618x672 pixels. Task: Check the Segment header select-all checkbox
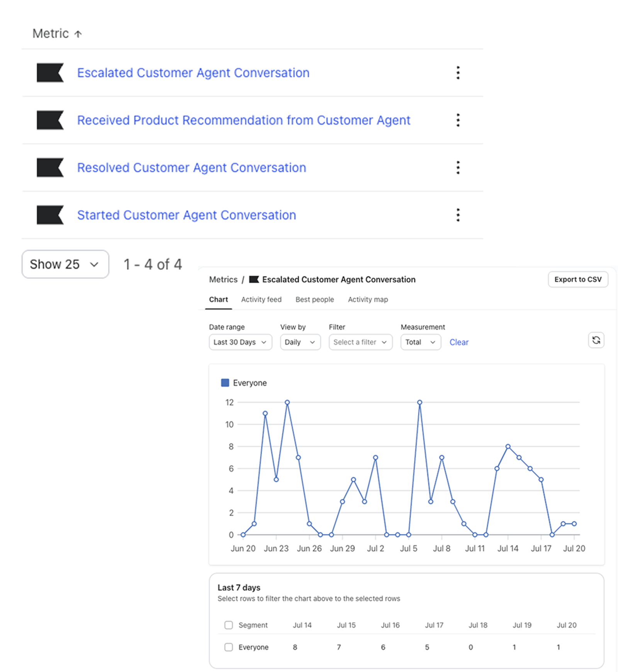pyautogui.click(x=229, y=625)
